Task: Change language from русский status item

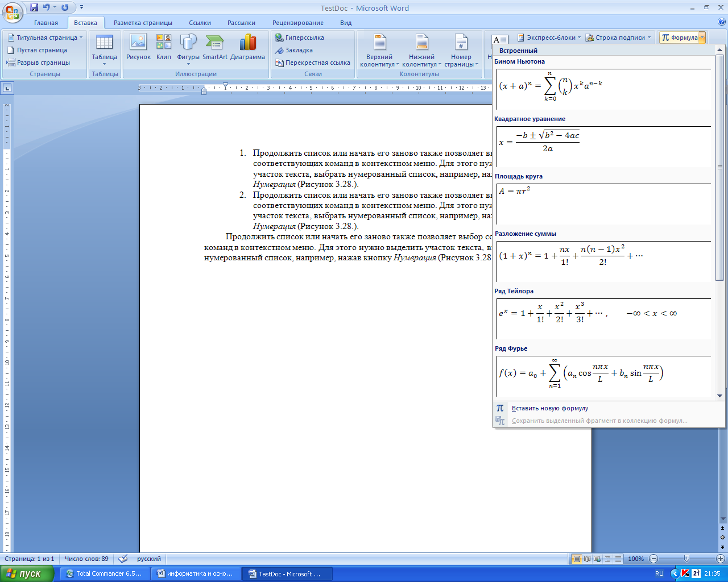Action: 149,559
